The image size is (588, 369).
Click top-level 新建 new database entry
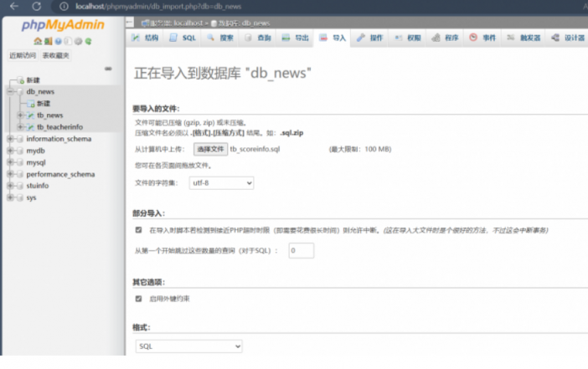tap(33, 80)
